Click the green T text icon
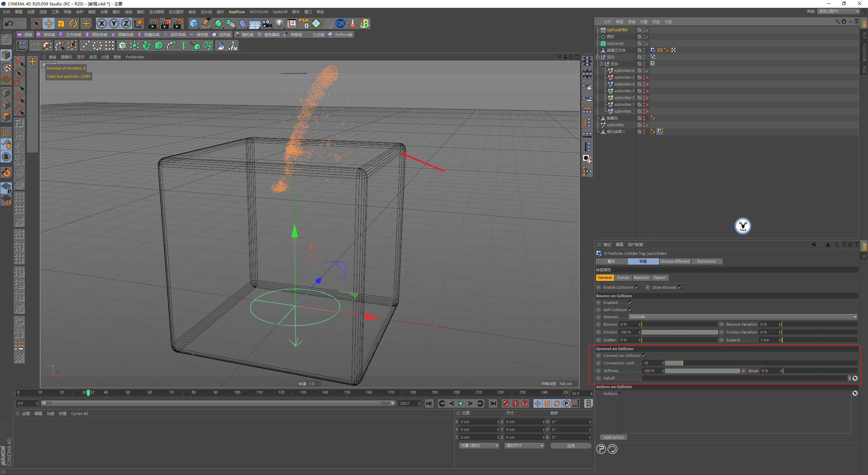Image resolution: width=868 pixels, height=475 pixels. (183, 45)
